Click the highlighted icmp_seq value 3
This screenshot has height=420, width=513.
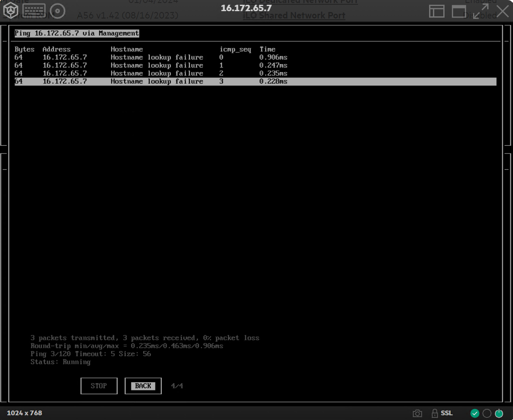(x=222, y=81)
